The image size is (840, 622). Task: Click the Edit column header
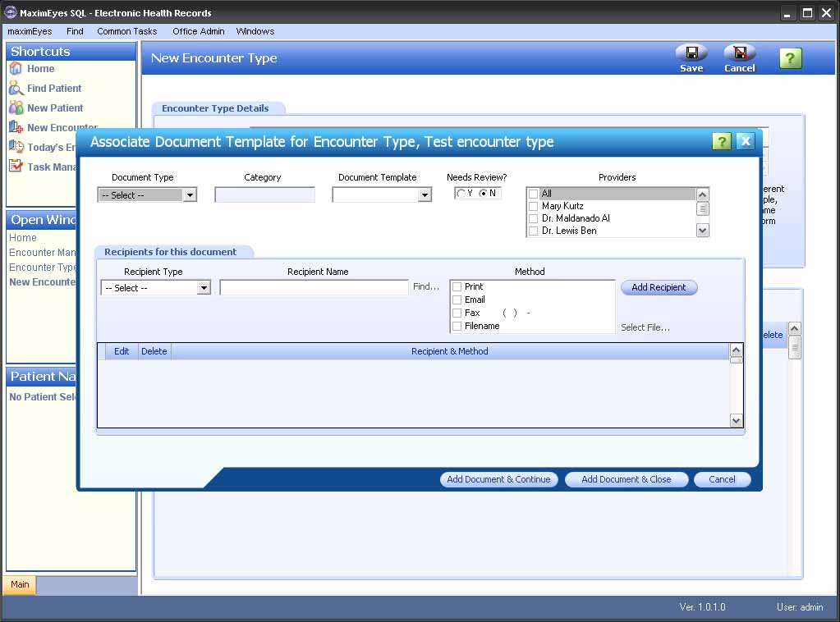tap(122, 351)
